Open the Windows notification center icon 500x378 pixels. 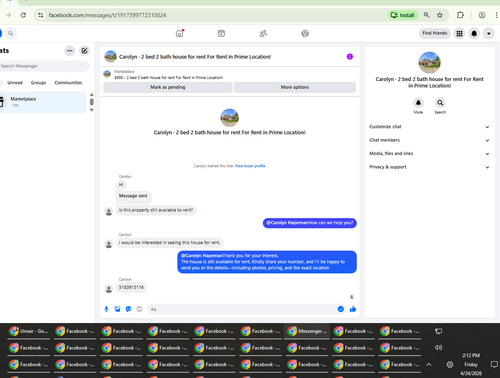(x=494, y=364)
